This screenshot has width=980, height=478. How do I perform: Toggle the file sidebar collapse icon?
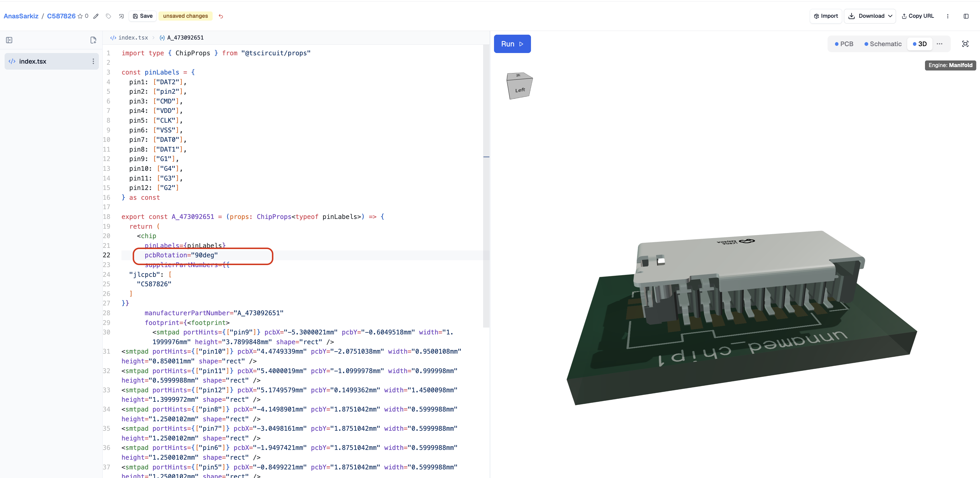tap(9, 40)
